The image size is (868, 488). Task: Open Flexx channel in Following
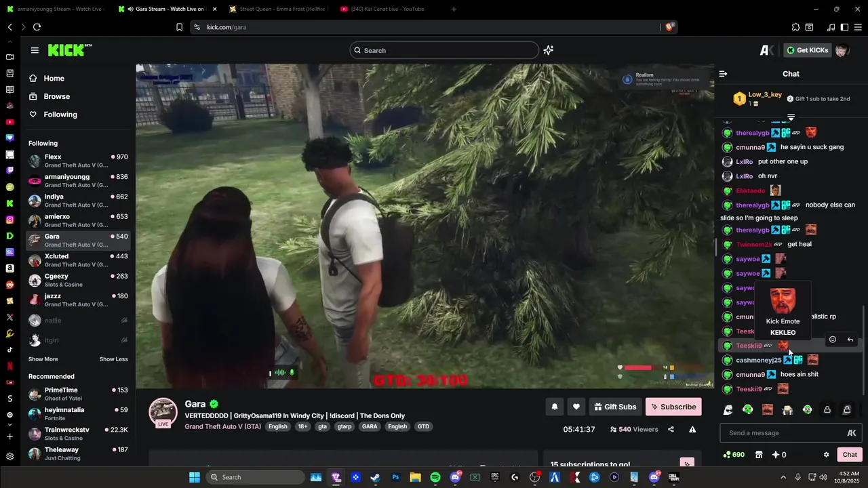[79, 161]
